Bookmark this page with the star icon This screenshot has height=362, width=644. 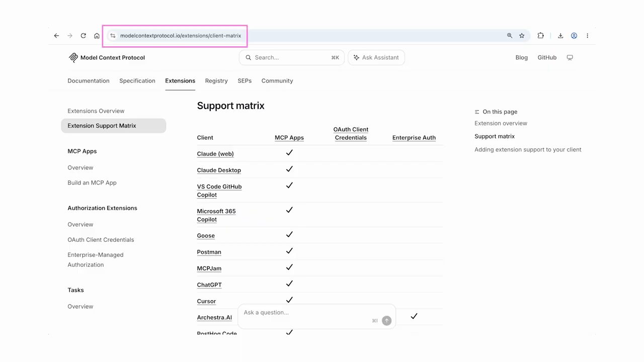click(522, 36)
